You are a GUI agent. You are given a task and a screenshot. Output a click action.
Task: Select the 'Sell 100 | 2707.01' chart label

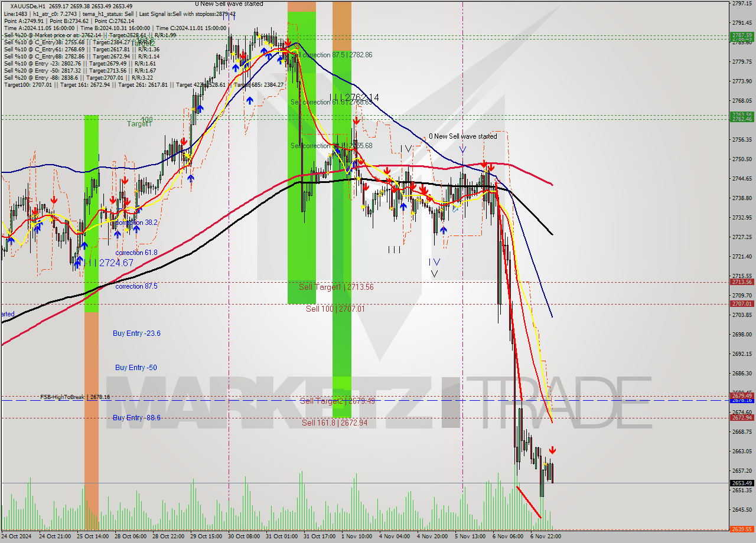pyautogui.click(x=335, y=309)
